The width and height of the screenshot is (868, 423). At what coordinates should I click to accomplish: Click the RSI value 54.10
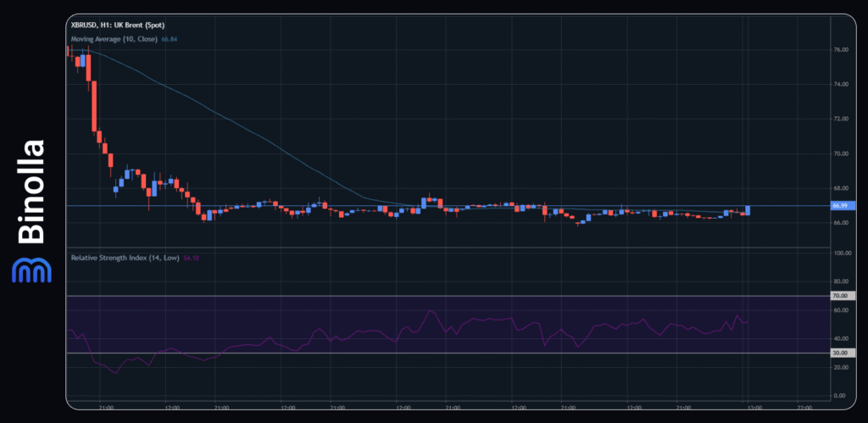[192, 256]
